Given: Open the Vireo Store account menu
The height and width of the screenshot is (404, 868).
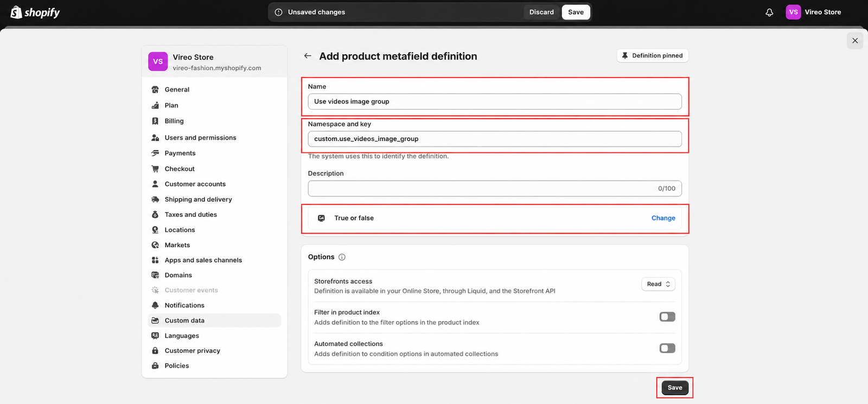Looking at the screenshot, I should tap(814, 12).
